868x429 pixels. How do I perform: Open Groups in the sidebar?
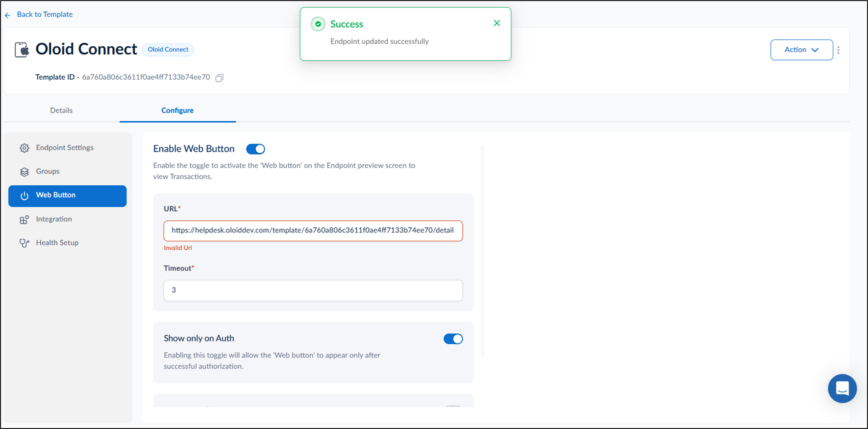click(68, 171)
